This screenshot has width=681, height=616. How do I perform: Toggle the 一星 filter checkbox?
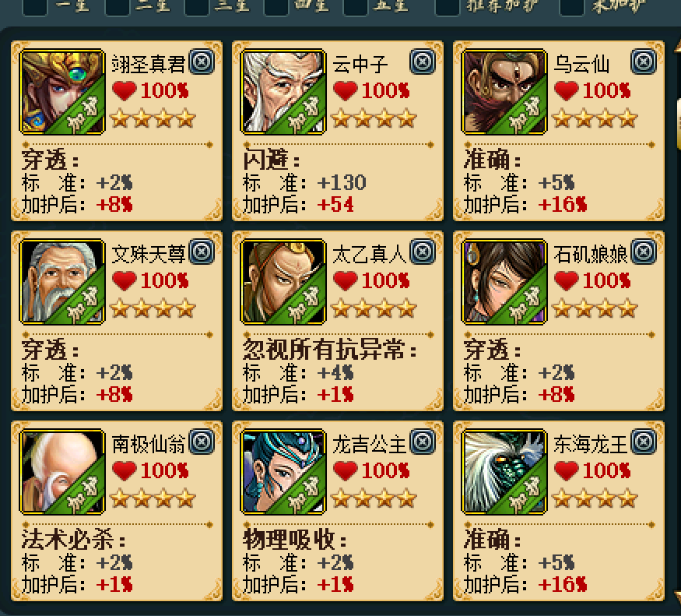(35, 7)
